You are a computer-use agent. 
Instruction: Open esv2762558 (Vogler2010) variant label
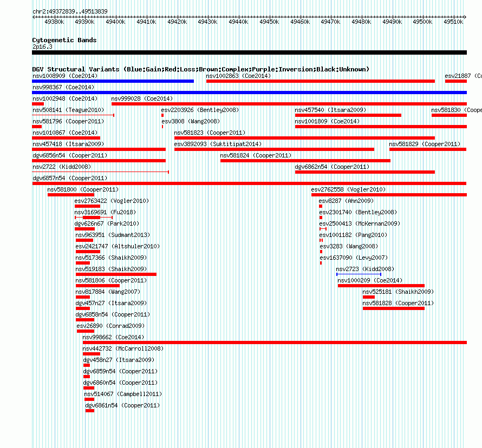pyautogui.click(x=348, y=189)
